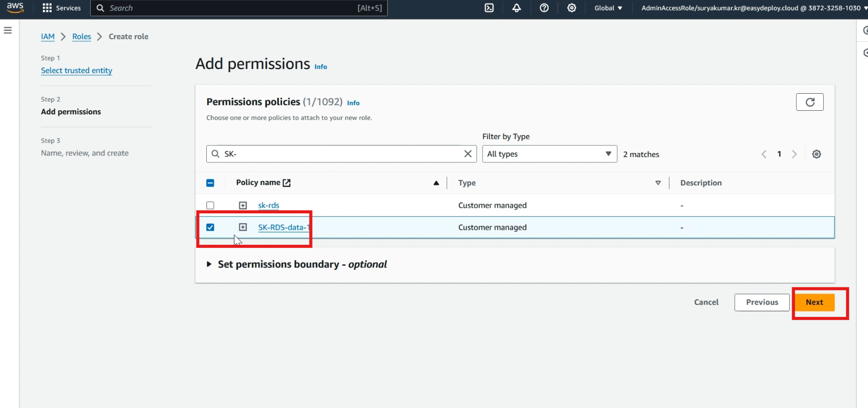Go to Roles breadcrumb
This screenshot has height=408, width=868.
81,37
